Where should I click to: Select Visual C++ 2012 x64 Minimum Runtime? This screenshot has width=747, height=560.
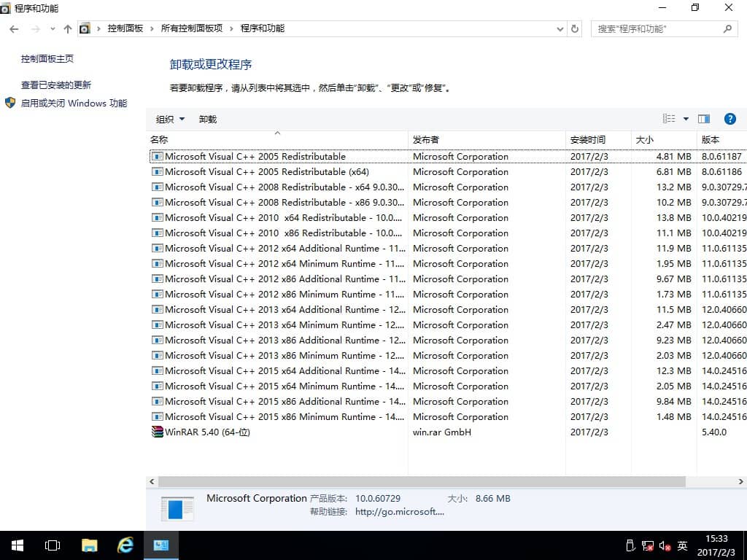coord(448,263)
